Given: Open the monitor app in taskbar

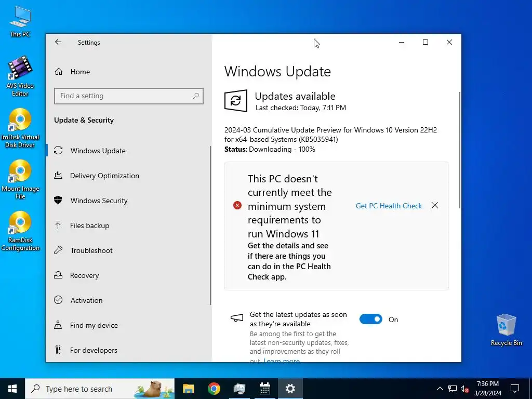Looking at the screenshot, I should [239, 389].
